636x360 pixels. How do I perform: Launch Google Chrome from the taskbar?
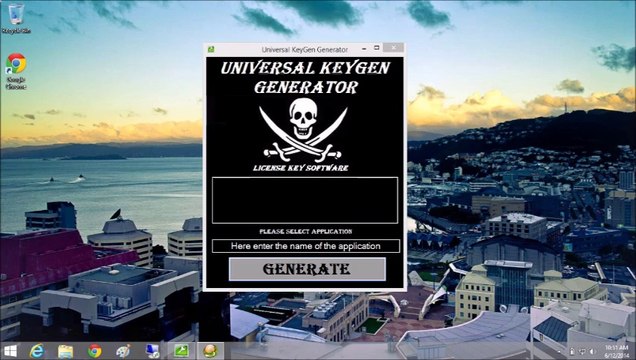point(95,351)
